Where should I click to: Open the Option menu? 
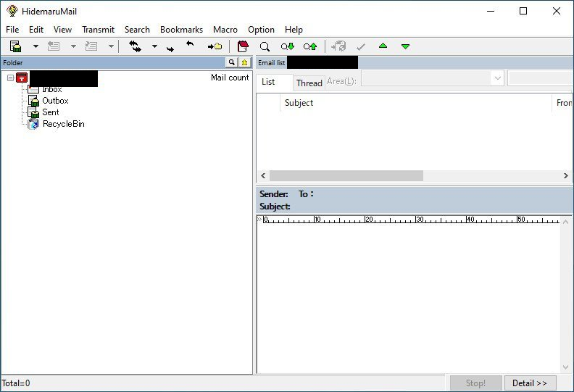[x=261, y=30]
